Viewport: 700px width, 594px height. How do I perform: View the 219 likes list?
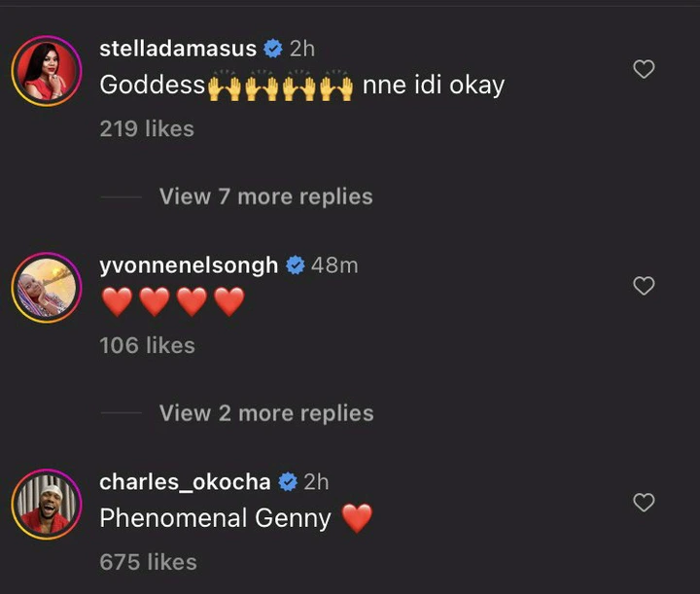pos(147,128)
